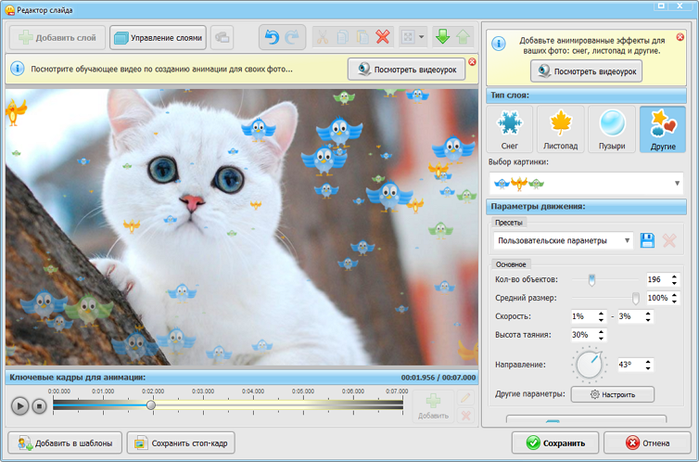The width and height of the screenshot is (699, 462).
Task: Click the camera animation icon in toolbar
Action: [222, 38]
